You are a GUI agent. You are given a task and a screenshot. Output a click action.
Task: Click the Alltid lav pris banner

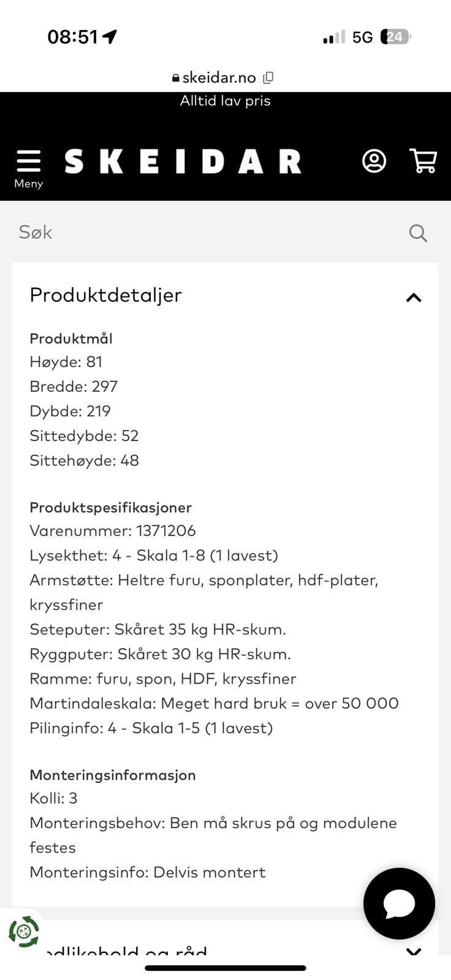225,101
